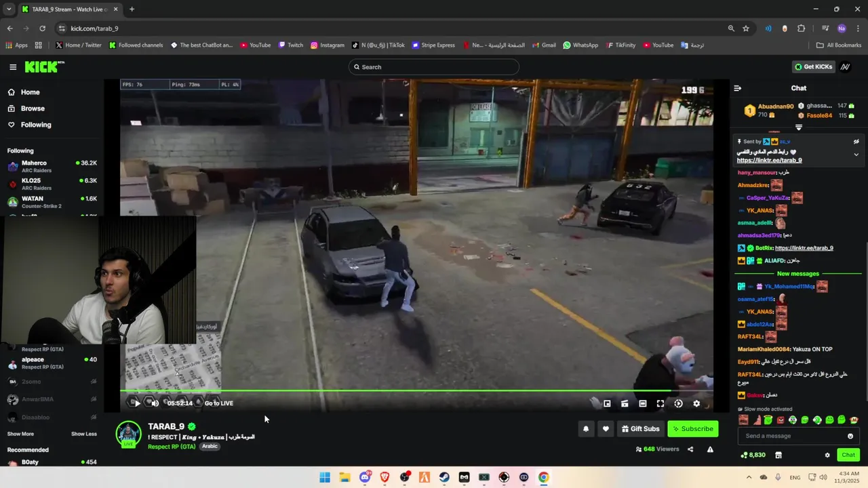Open Steam from the taskbar

(444, 477)
